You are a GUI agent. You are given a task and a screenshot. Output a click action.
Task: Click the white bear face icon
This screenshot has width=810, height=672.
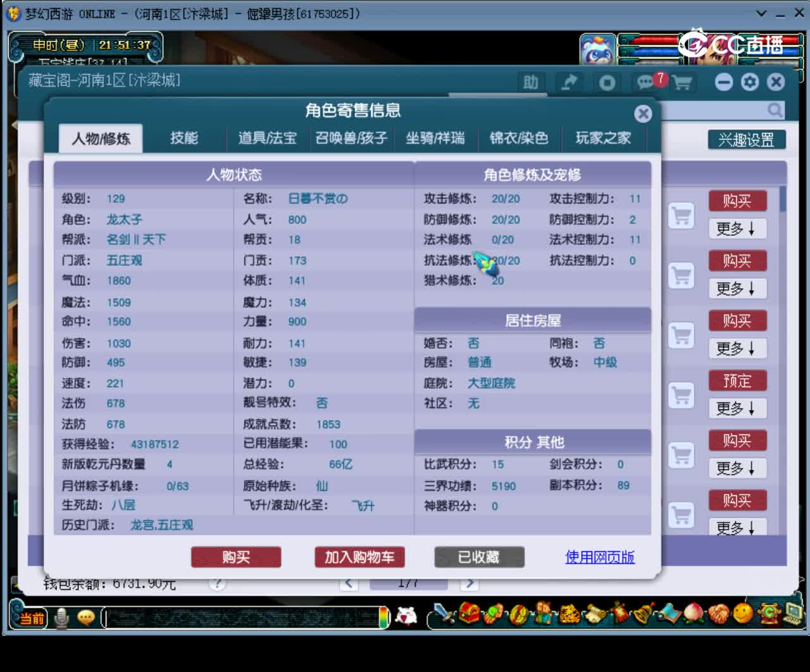[x=406, y=616]
